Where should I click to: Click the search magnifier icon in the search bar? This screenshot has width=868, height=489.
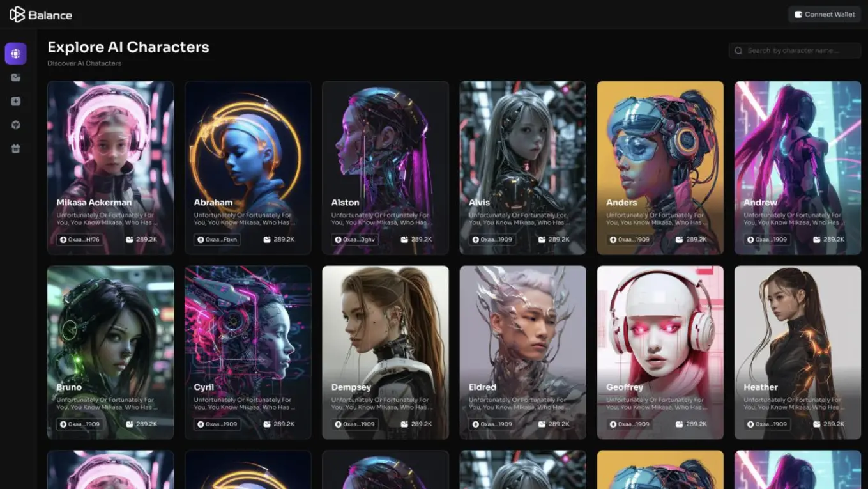tap(738, 50)
